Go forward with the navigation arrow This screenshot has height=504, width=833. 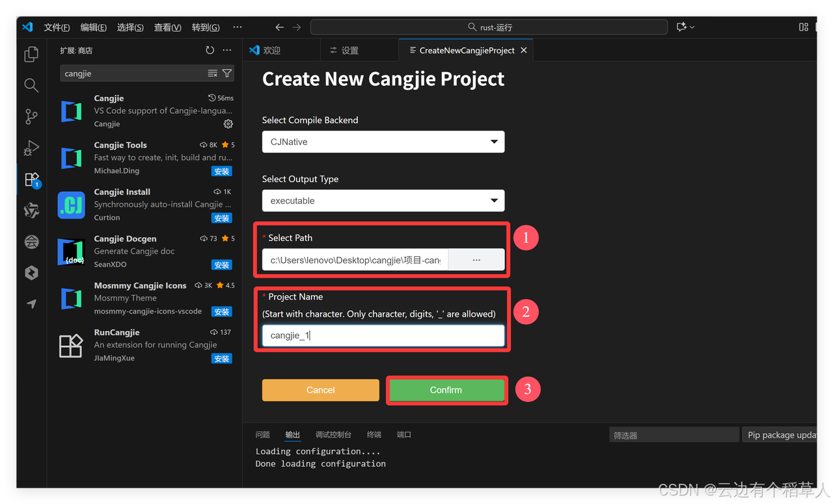coord(297,27)
